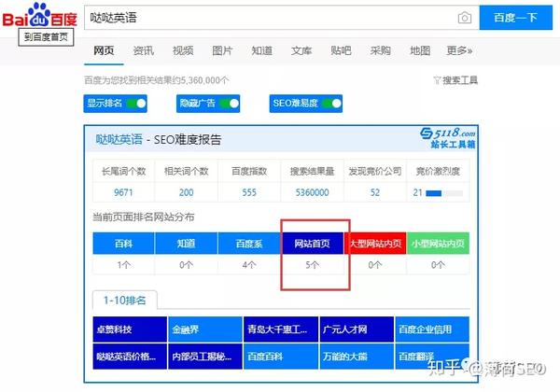Screen dimensions: 560x392
Task: Open the 哒哒英语价格... ranking entry
Action: click(x=130, y=357)
